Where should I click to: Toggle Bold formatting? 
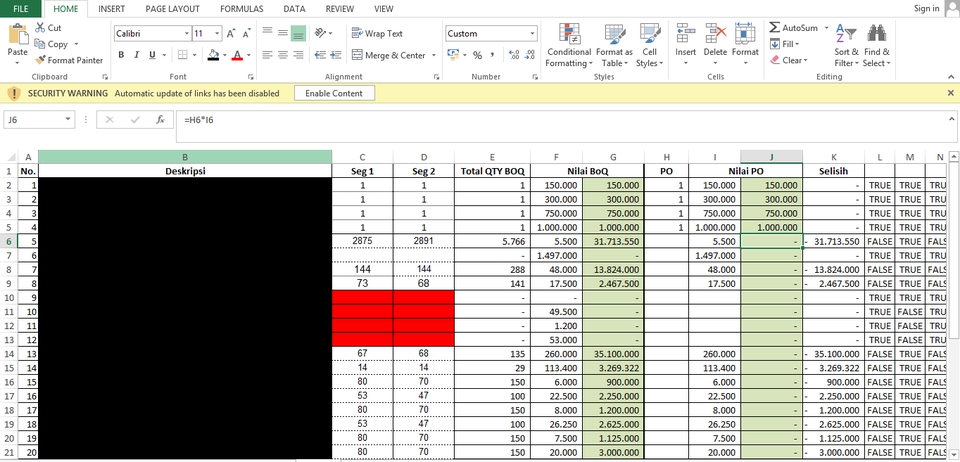[121, 55]
